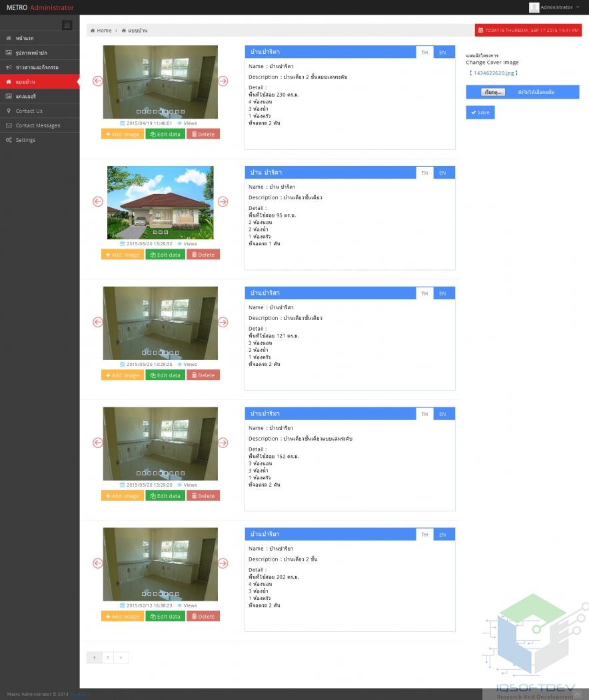The width and height of the screenshot is (589, 700).
Task: Show next image for the 230 ตร.ม. house
Action: (223, 81)
